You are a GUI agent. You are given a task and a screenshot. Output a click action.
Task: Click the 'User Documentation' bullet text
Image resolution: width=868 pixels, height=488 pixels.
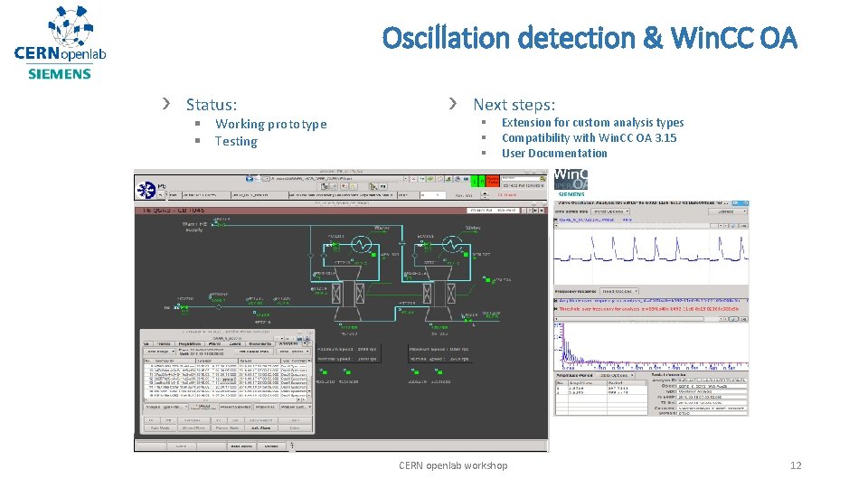click(554, 154)
